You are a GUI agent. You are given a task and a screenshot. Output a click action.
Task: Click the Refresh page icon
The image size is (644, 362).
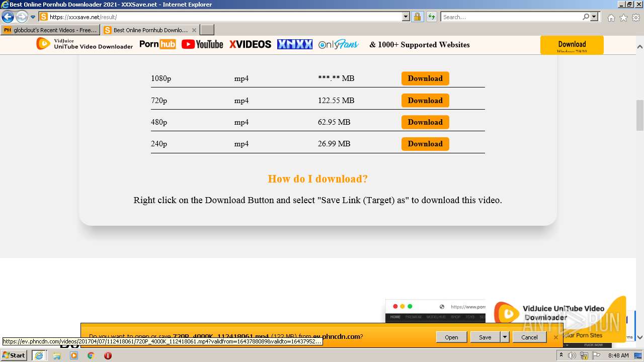tap(431, 17)
